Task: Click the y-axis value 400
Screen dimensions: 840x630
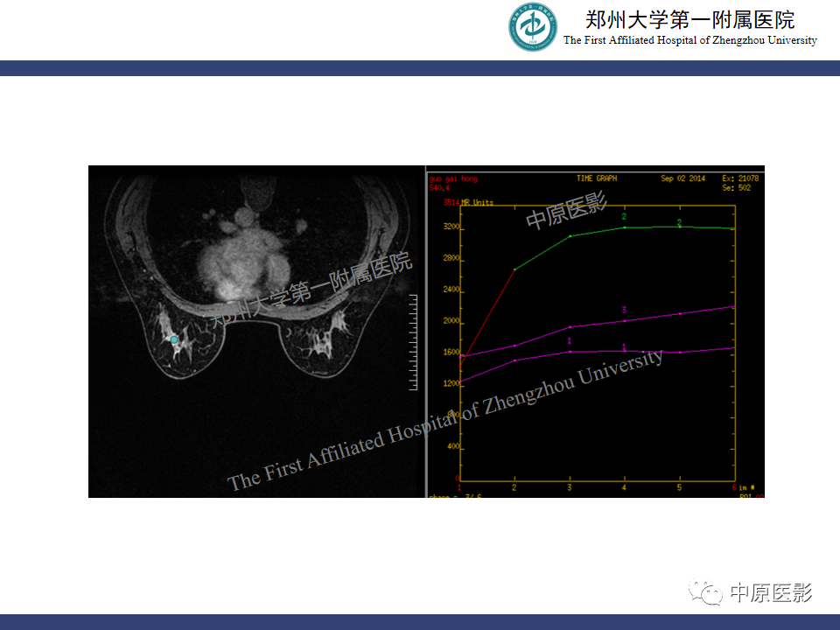Action: (x=453, y=446)
